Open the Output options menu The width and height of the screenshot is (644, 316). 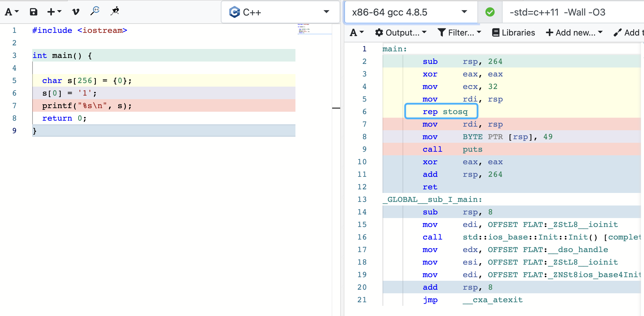[400, 33]
